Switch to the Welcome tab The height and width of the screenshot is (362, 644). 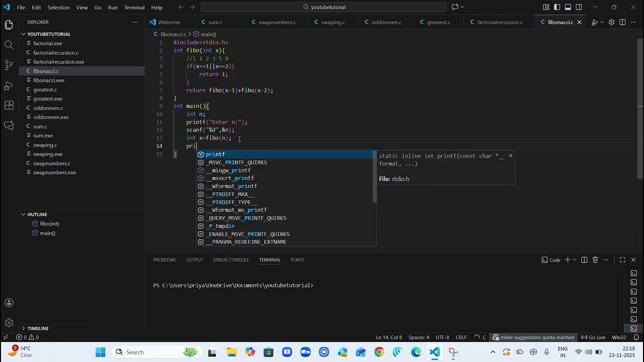tap(169, 22)
